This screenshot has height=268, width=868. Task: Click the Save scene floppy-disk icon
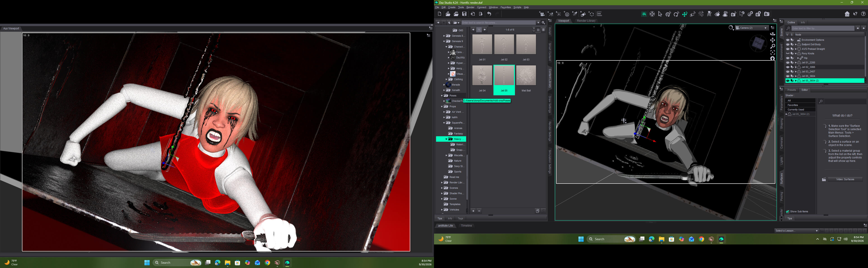pos(464,14)
